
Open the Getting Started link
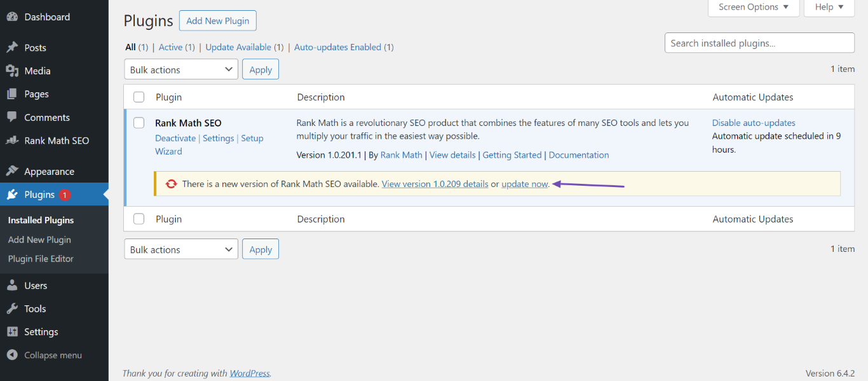click(x=512, y=155)
